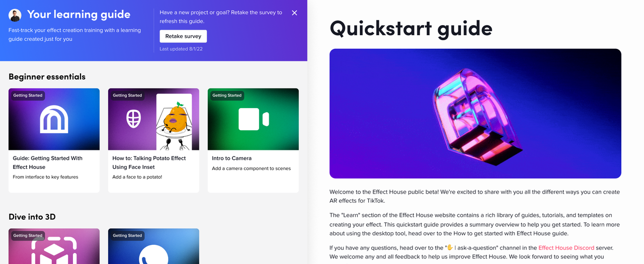644x264 pixels.
Task: Click Getting Started tag on first card
Action: pyautogui.click(x=28, y=96)
